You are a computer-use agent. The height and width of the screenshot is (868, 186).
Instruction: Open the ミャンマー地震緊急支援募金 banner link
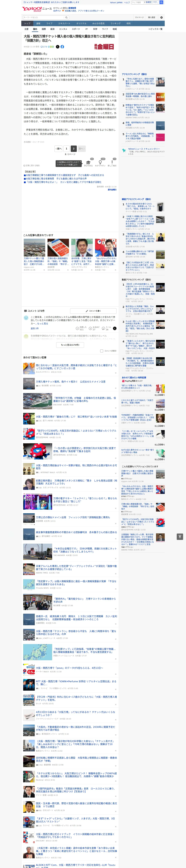(51, 2)
